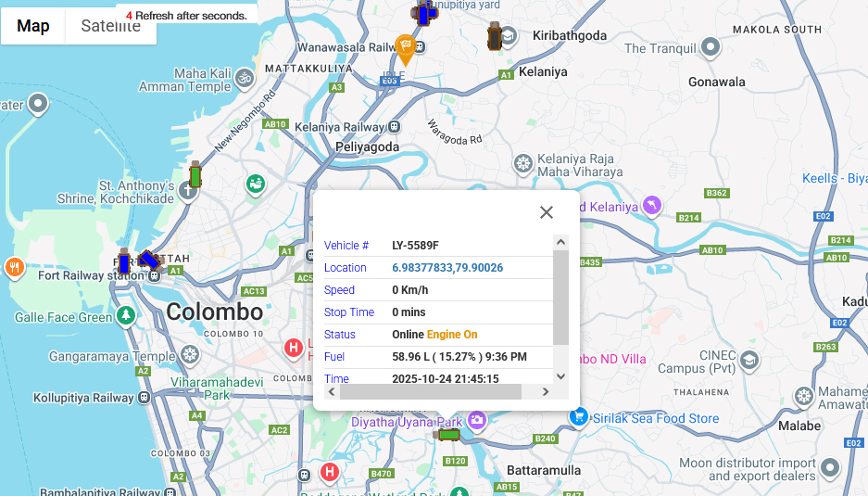The width and height of the screenshot is (868, 496).
Task: Click the Kelaniya Raja Maha Viharaya marker
Action: click(523, 164)
